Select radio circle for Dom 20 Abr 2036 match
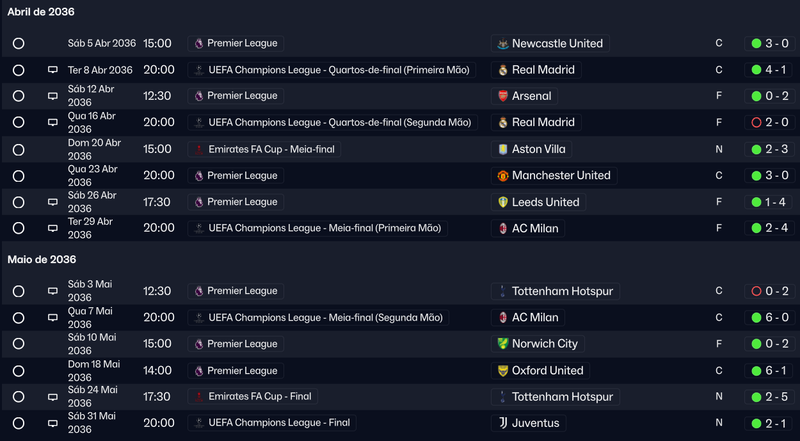Viewport: 800px width, 441px height. point(18,150)
